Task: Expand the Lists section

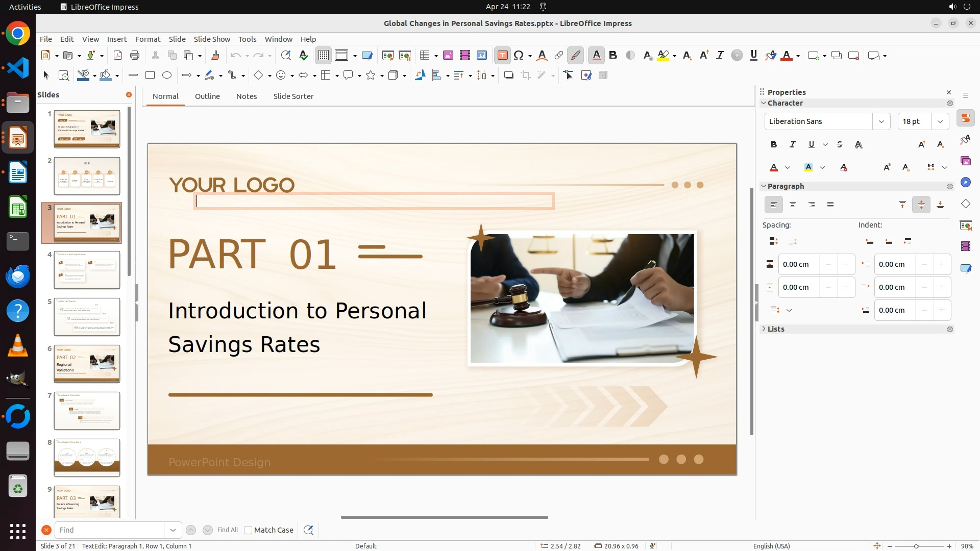Action: click(x=776, y=329)
